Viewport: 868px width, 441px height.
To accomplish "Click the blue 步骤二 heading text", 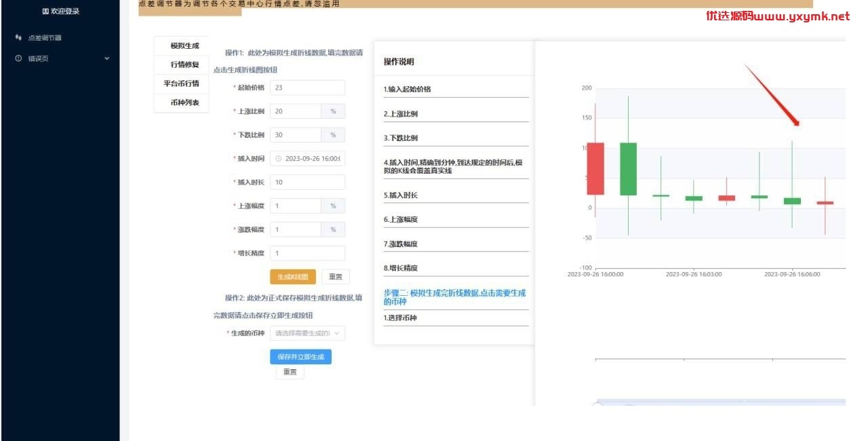I will (x=454, y=297).
